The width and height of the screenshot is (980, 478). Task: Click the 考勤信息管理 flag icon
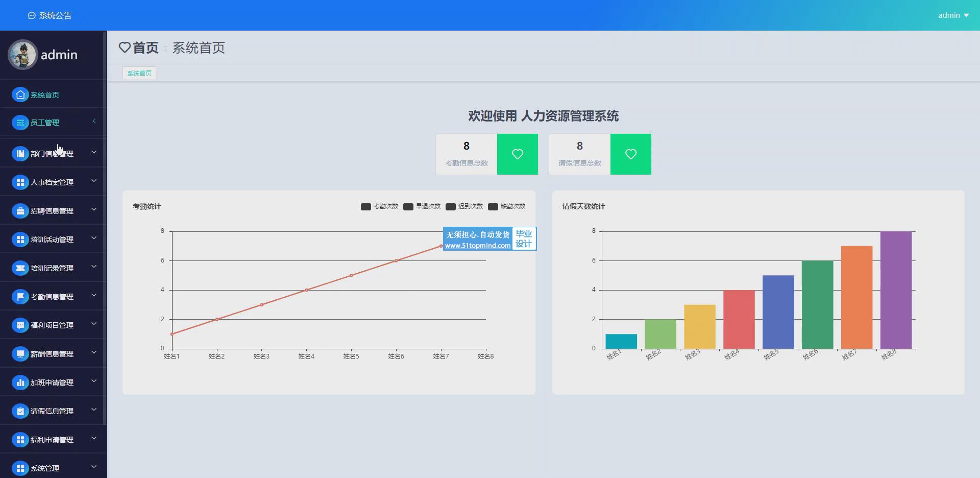tap(20, 296)
